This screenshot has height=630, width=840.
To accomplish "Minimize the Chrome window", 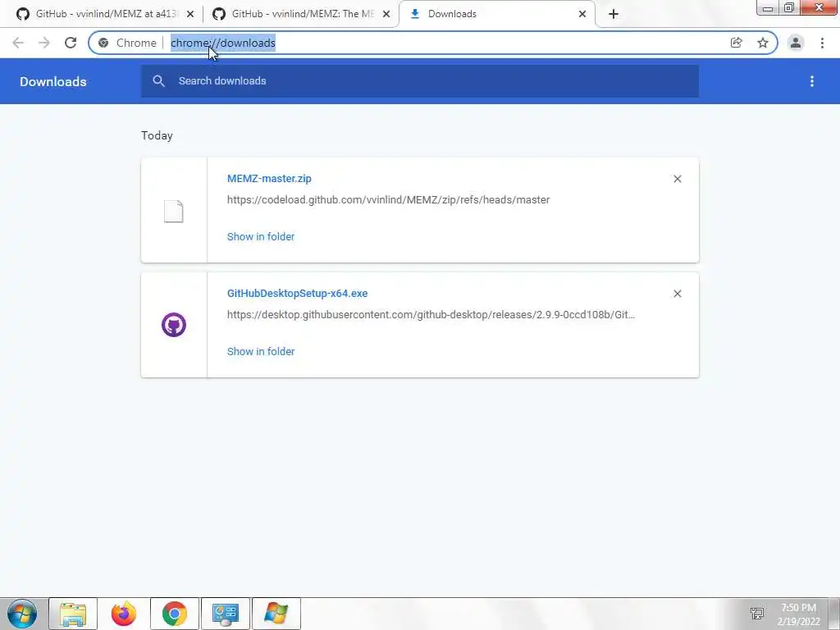I will pos(768,7).
